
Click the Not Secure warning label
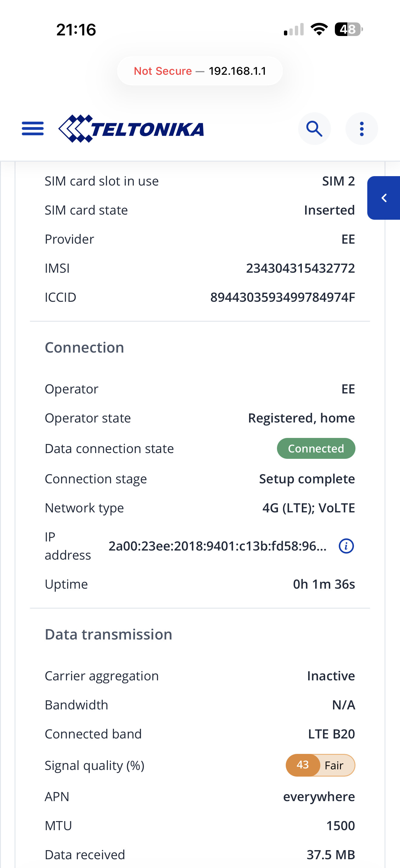[x=163, y=71]
